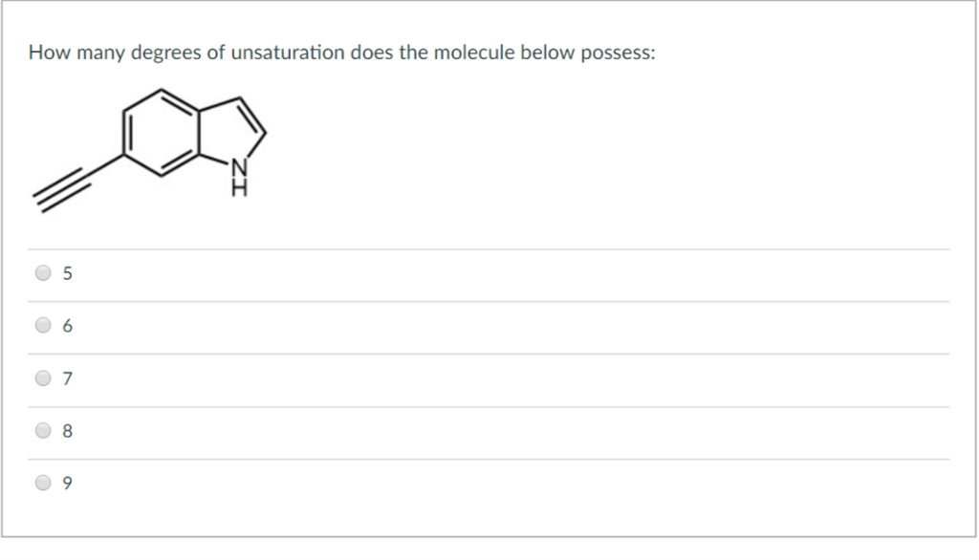Select the radio button for answer 6

pos(42,325)
